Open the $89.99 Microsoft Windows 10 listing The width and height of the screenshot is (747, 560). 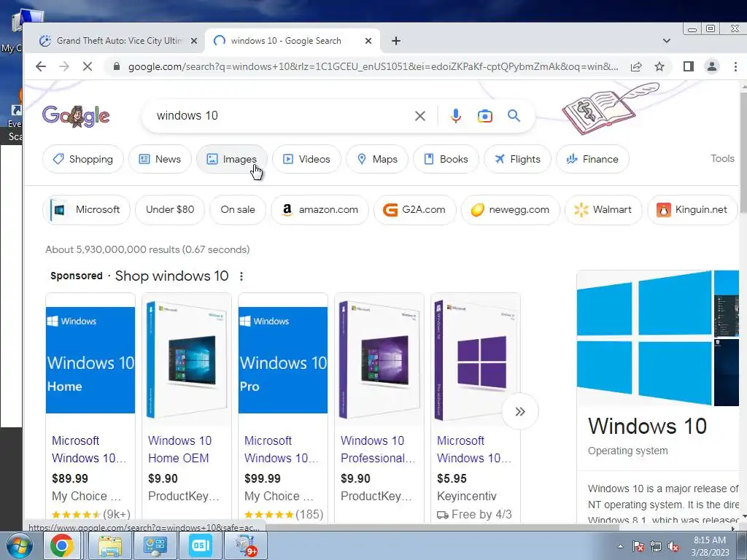point(89,449)
